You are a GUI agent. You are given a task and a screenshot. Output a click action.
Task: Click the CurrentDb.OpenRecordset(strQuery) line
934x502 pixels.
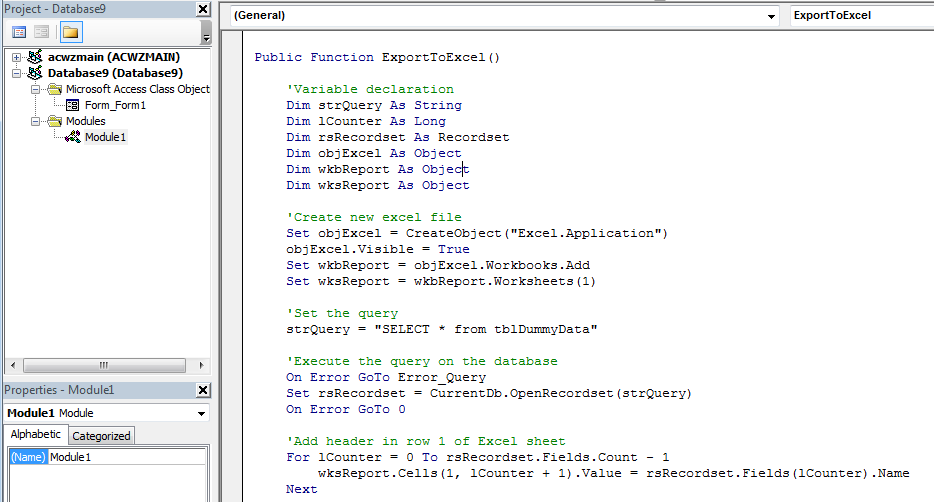[x=489, y=394]
